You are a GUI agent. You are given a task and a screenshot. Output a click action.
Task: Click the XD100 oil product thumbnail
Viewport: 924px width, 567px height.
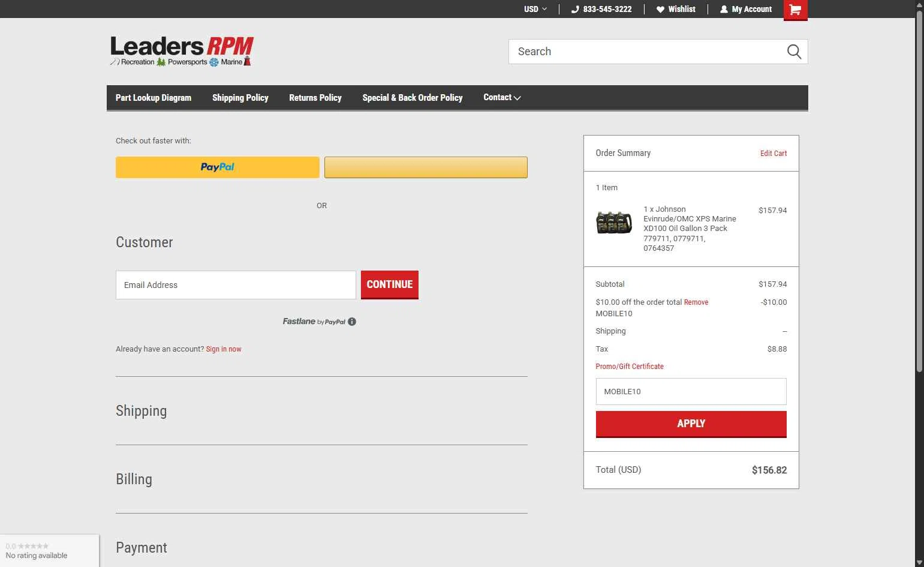614,223
